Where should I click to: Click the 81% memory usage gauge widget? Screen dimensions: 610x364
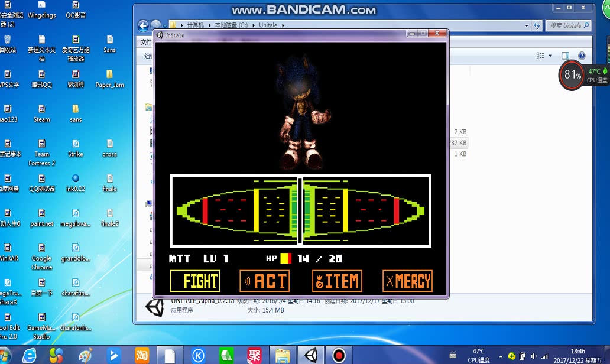coord(572,74)
